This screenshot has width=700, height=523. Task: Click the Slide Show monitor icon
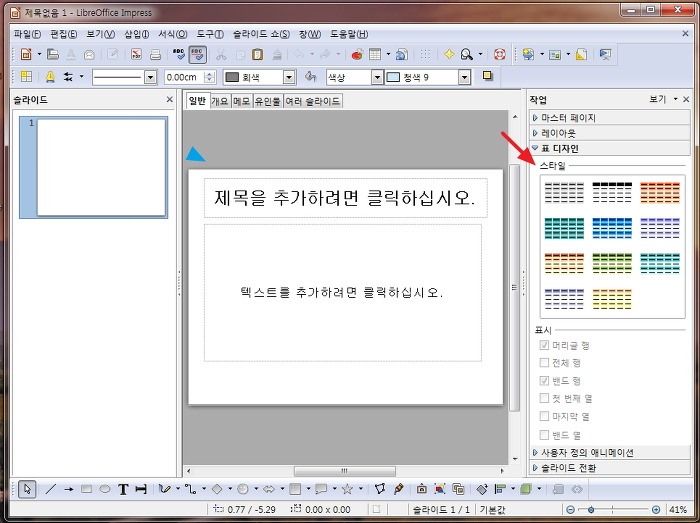click(605, 54)
